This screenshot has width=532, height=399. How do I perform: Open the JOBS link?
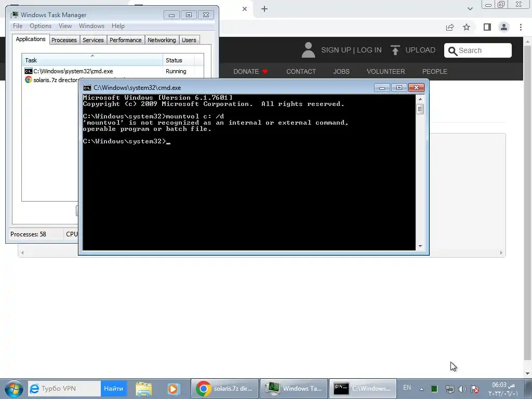341,72
